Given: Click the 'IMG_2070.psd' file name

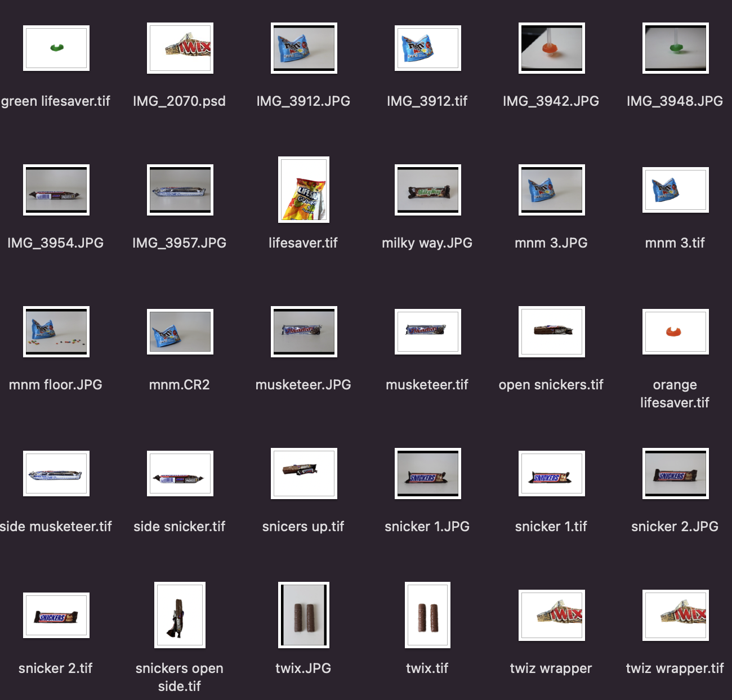Looking at the screenshot, I should [180, 101].
